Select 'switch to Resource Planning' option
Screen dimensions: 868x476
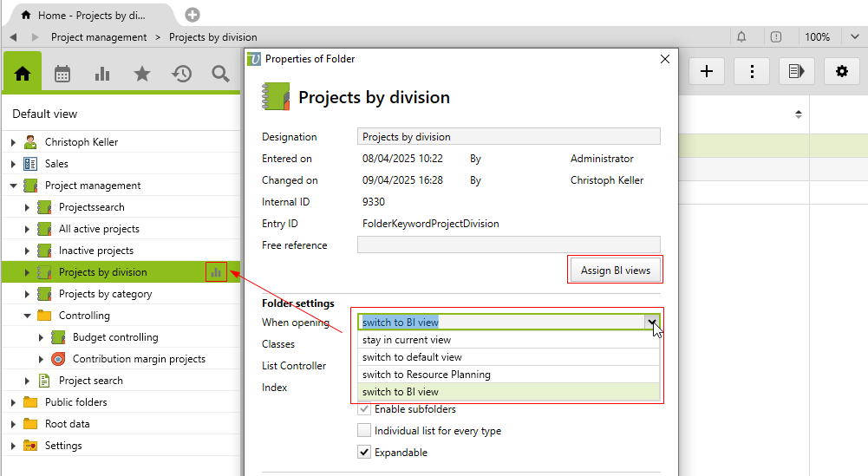pos(427,375)
